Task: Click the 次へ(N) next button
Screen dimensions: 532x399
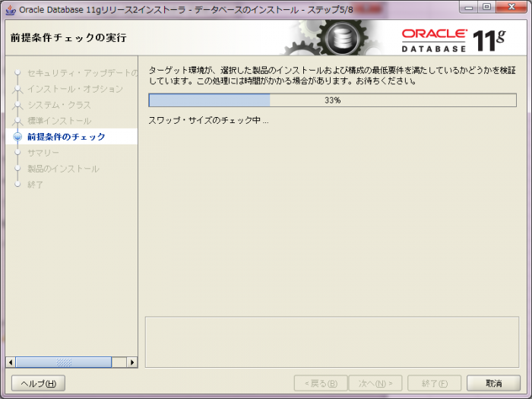Action: pos(375,383)
